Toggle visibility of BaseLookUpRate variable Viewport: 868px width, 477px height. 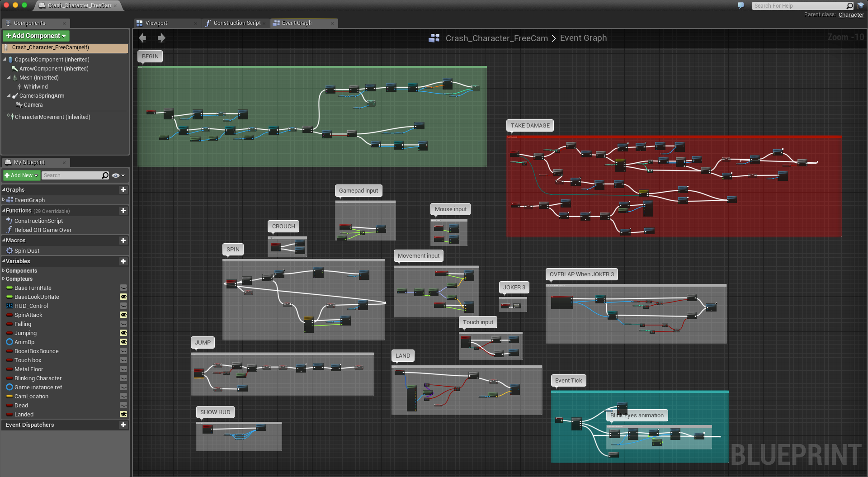click(123, 297)
